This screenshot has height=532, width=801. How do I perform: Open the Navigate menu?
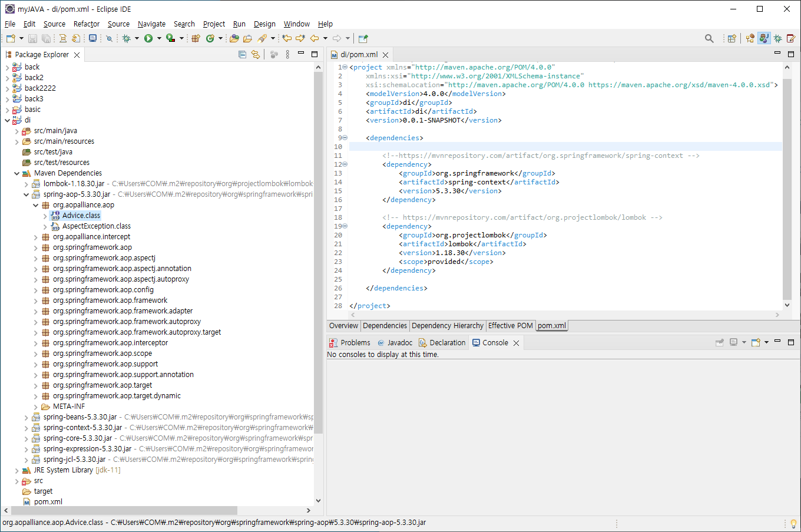151,24
